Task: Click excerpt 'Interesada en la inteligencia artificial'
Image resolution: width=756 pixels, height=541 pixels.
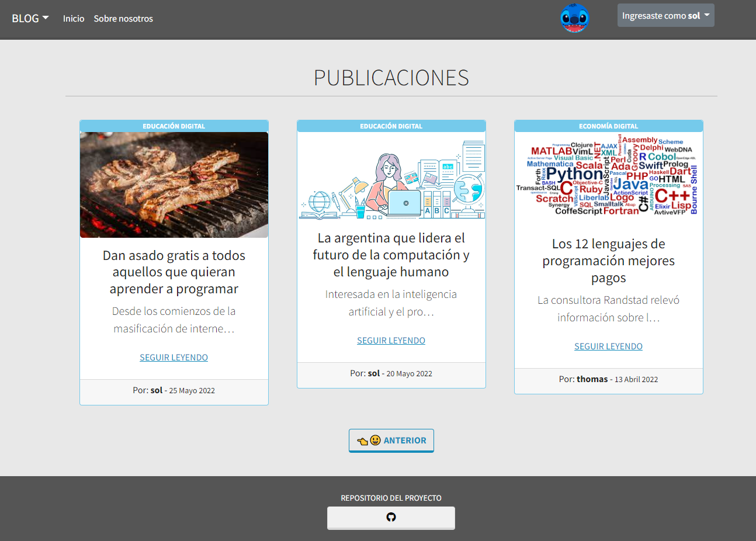Action: pos(391,303)
